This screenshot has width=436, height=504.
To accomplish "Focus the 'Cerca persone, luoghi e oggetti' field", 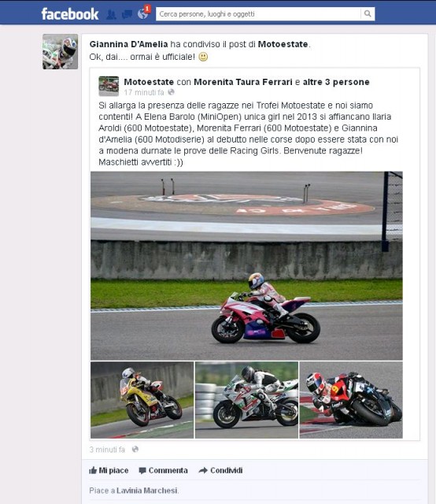I will click(258, 14).
